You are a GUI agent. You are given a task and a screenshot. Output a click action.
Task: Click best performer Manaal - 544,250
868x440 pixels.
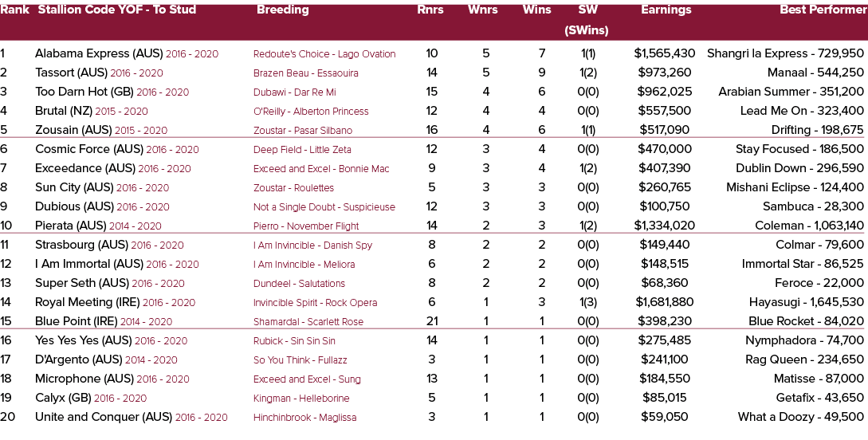[815, 73]
